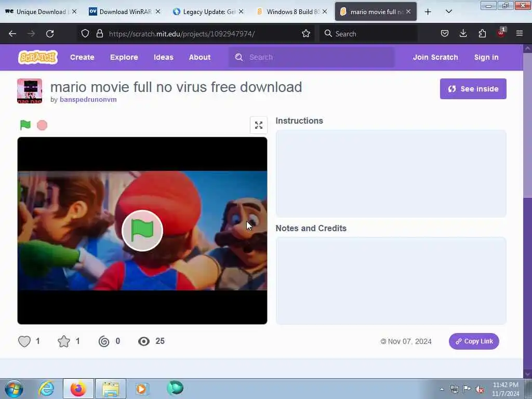Open banspedrunonvm author profile link
The height and width of the screenshot is (399, 532).
click(88, 99)
